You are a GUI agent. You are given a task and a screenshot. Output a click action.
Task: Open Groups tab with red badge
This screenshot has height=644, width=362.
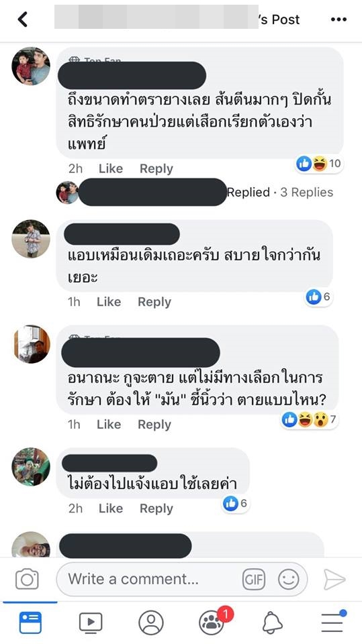tap(213, 622)
